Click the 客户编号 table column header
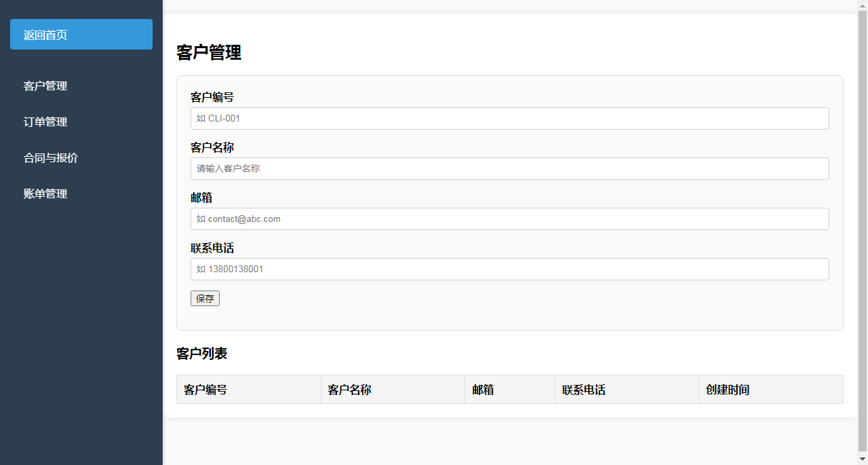This screenshot has width=868, height=465. (249, 390)
